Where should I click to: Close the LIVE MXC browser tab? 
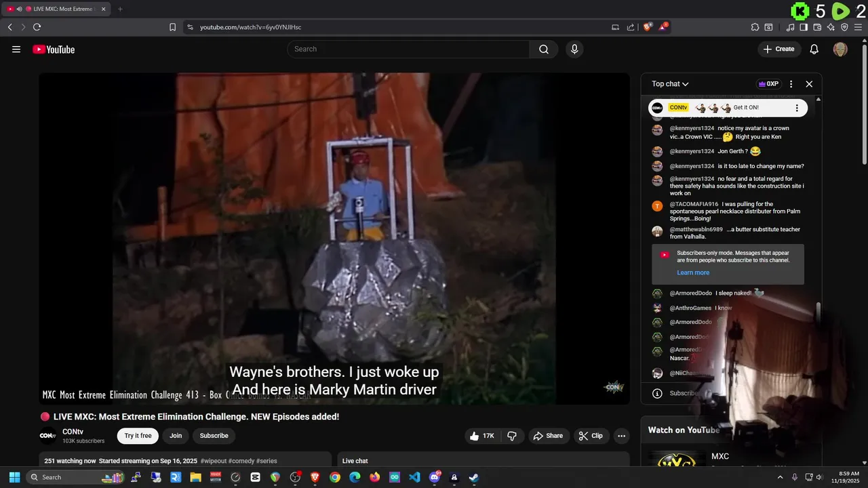pyautogui.click(x=104, y=9)
